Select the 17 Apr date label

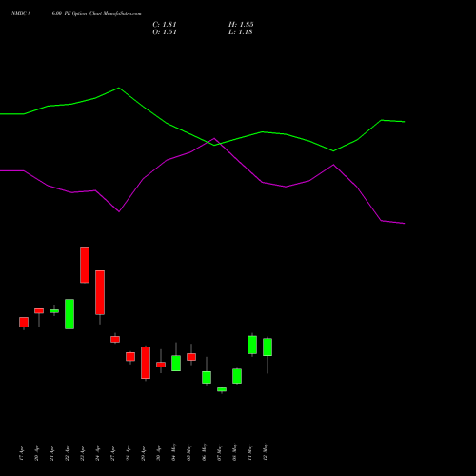(22, 453)
